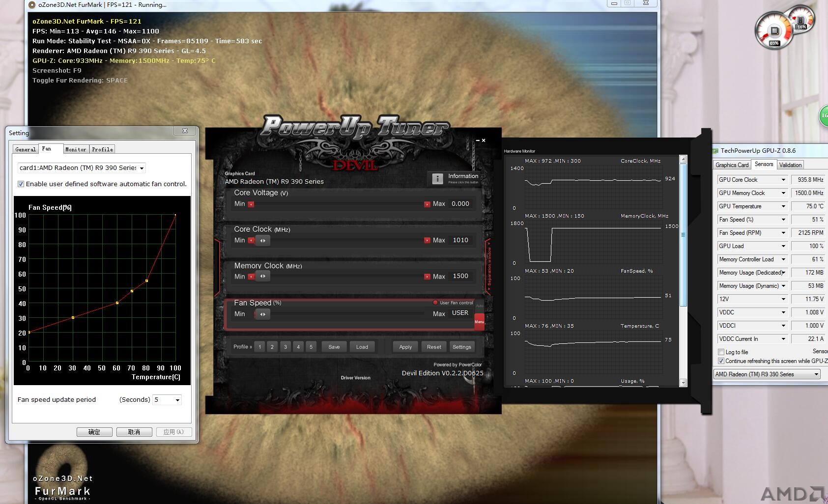Select the Sensors tab in GPU-Z
The width and height of the screenshot is (828, 504).
tap(764, 164)
